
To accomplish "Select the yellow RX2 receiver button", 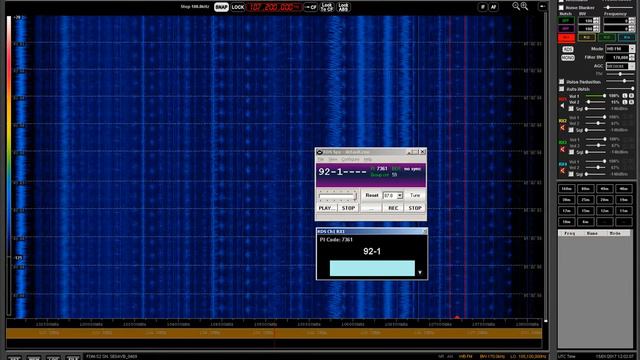I will [x=587, y=38].
